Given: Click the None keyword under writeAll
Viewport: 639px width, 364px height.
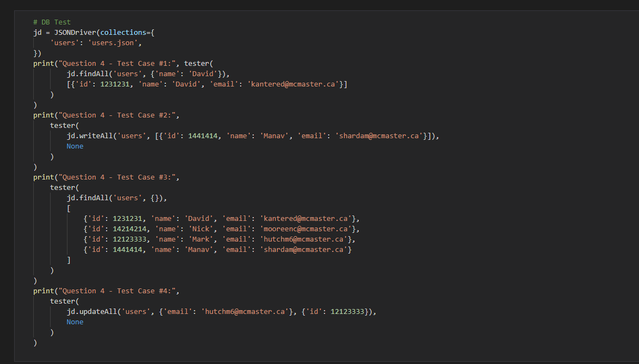Looking at the screenshot, I should point(75,146).
